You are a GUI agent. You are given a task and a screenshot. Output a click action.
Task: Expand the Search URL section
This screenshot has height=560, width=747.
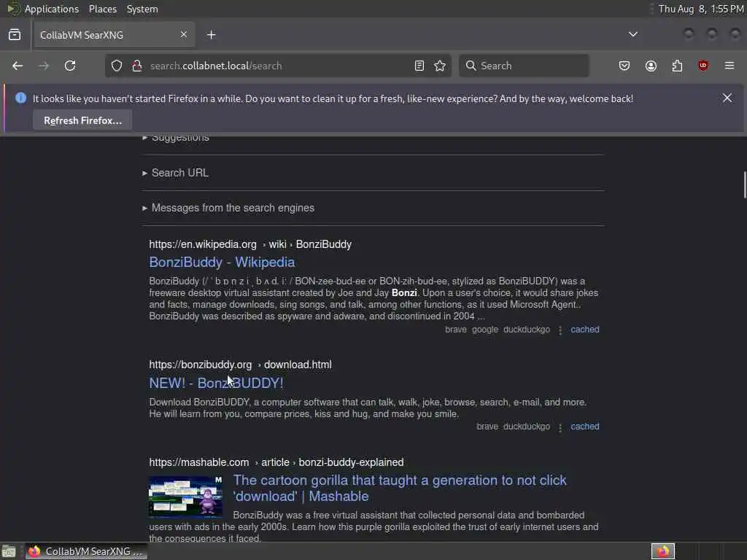175,173
